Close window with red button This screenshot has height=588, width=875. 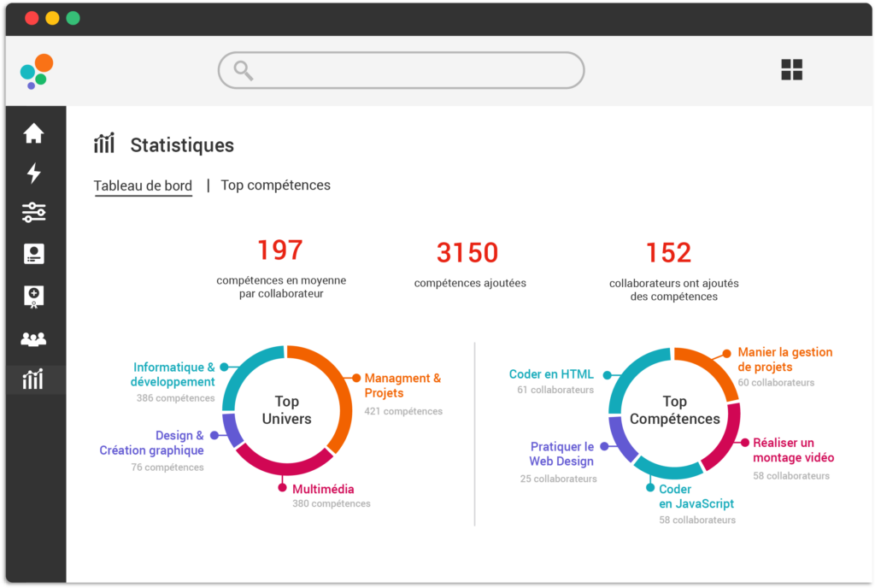[32, 19]
